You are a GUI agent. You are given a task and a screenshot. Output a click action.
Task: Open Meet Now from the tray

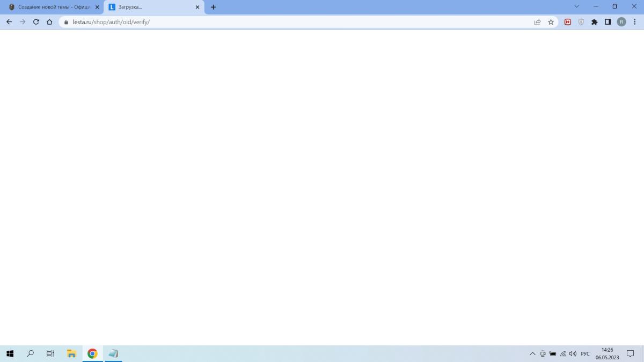(x=543, y=354)
